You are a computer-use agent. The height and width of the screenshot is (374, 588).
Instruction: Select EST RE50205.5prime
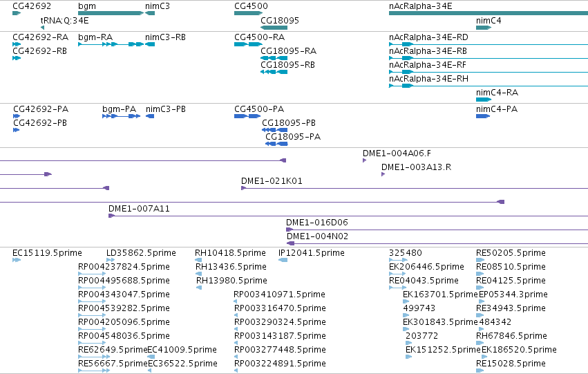[511, 253]
